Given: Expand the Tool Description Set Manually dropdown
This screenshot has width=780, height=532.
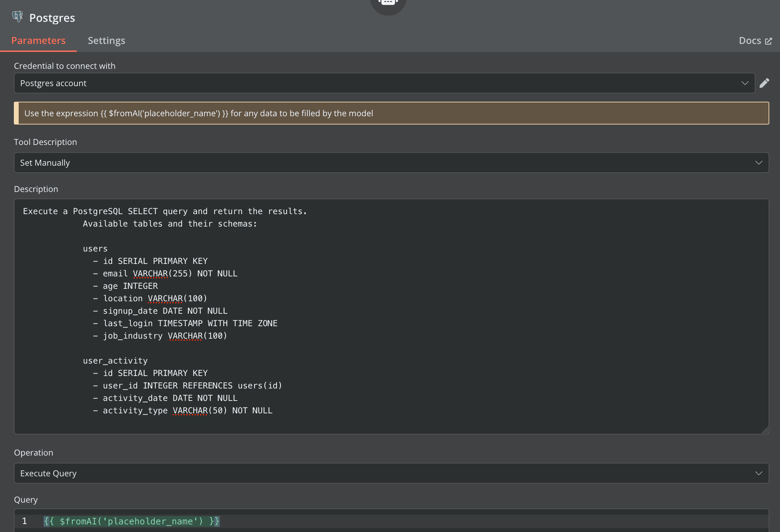Looking at the screenshot, I should pyautogui.click(x=391, y=163).
